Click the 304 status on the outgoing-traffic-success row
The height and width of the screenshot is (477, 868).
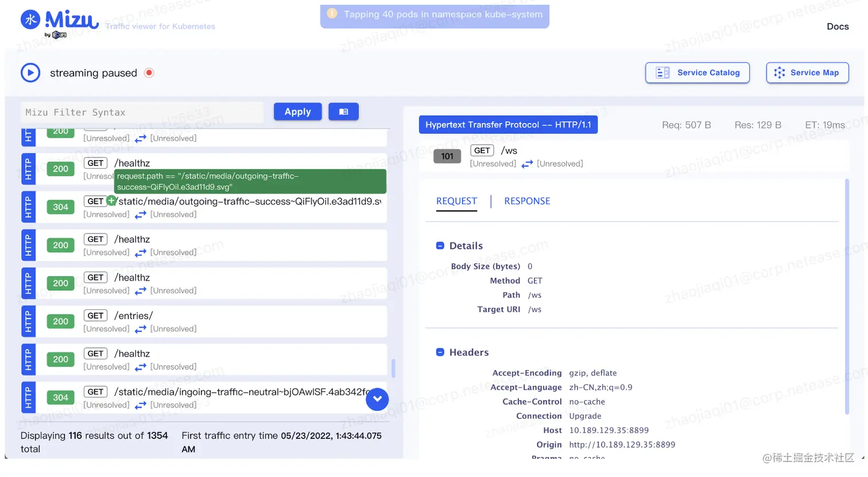click(x=60, y=207)
